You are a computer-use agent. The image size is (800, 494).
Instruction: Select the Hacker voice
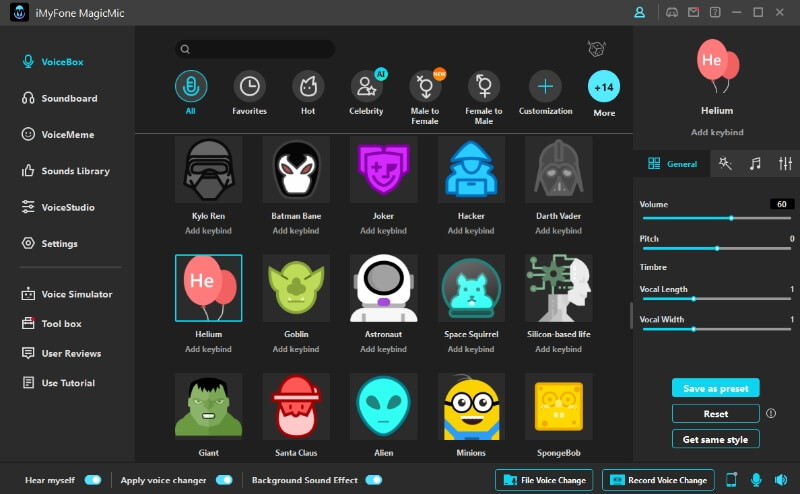pyautogui.click(x=471, y=169)
